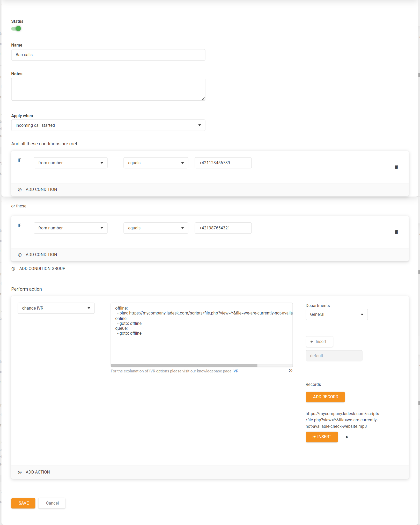Open the Departments General dropdown
The height and width of the screenshot is (525, 420).
click(336, 314)
